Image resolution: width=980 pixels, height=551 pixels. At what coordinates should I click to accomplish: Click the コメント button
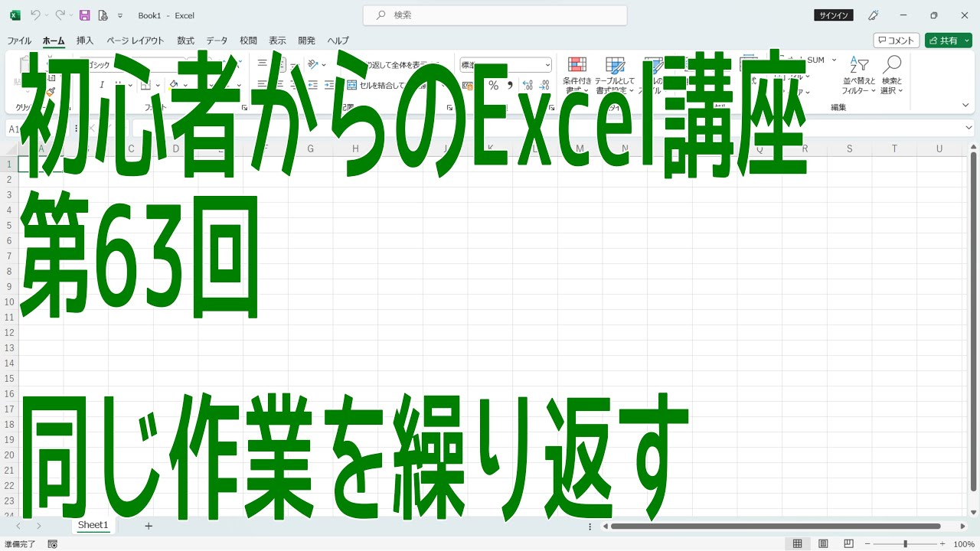pyautogui.click(x=896, y=41)
